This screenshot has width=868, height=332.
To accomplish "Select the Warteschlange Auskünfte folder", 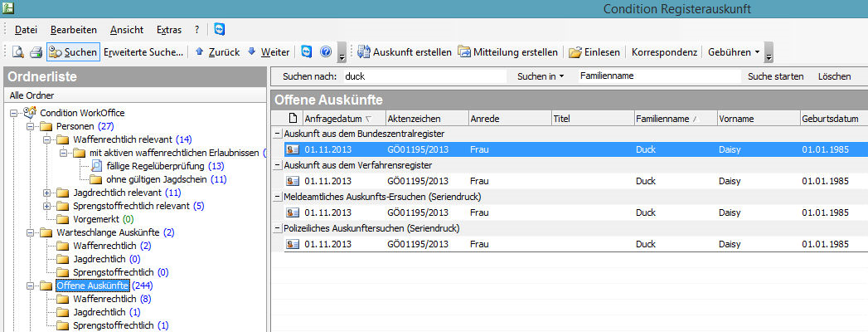I will pyautogui.click(x=108, y=232).
